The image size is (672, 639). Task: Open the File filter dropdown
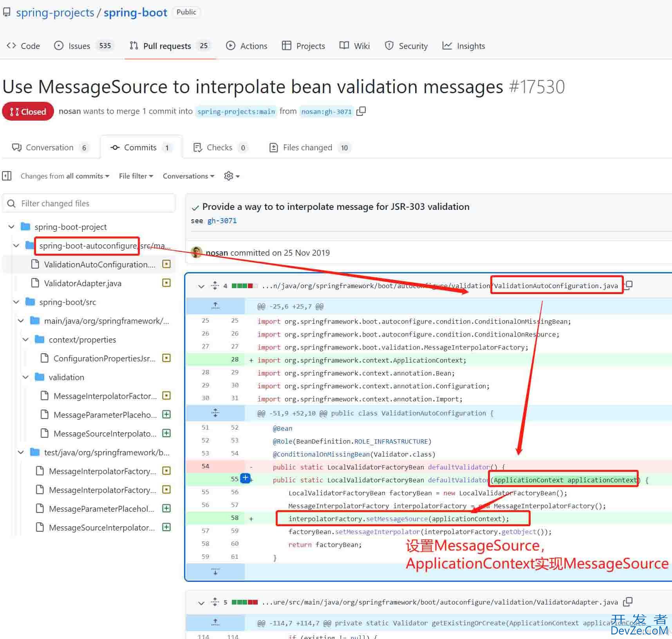pyautogui.click(x=136, y=176)
